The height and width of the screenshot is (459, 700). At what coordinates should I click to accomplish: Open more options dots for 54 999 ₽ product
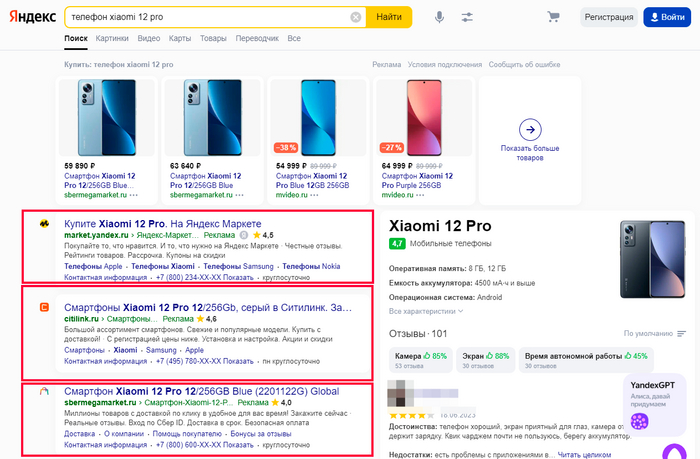point(314,195)
